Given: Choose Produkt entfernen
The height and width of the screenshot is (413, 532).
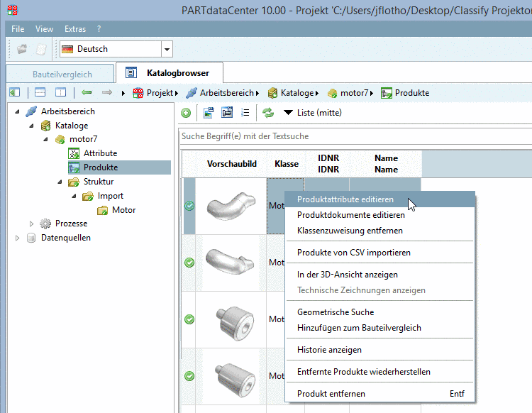Looking at the screenshot, I should click(380, 394).
